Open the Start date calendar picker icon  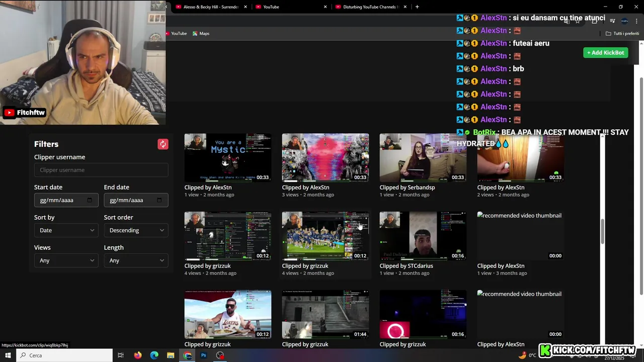click(x=90, y=200)
